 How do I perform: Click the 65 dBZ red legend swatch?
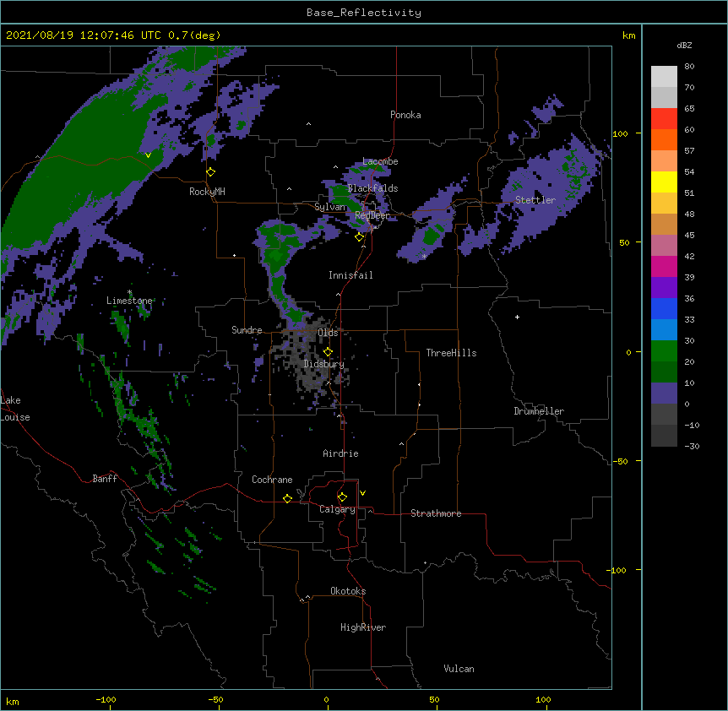coord(664,119)
